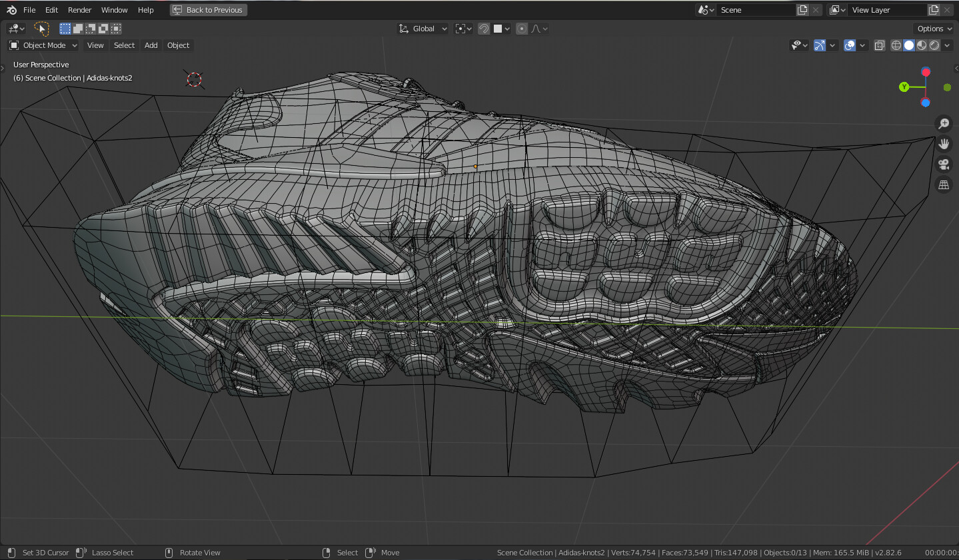
Task: Choose Intersect selection mode icon
Action: [116, 29]
